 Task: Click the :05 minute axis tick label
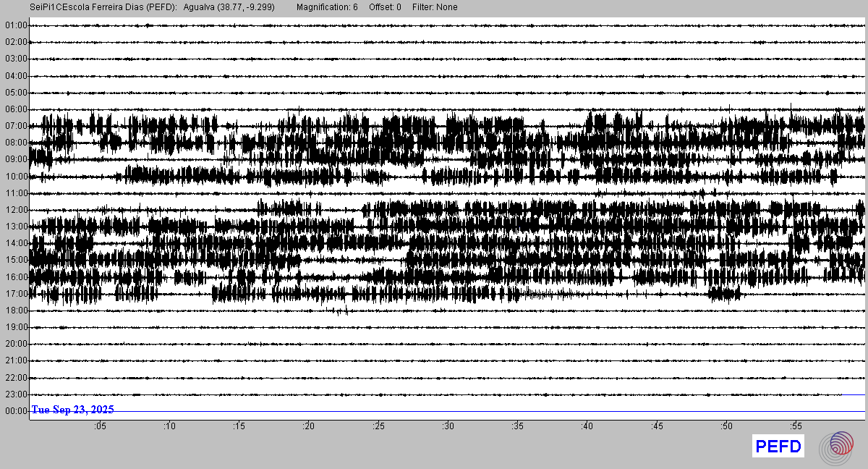[99, 426]
